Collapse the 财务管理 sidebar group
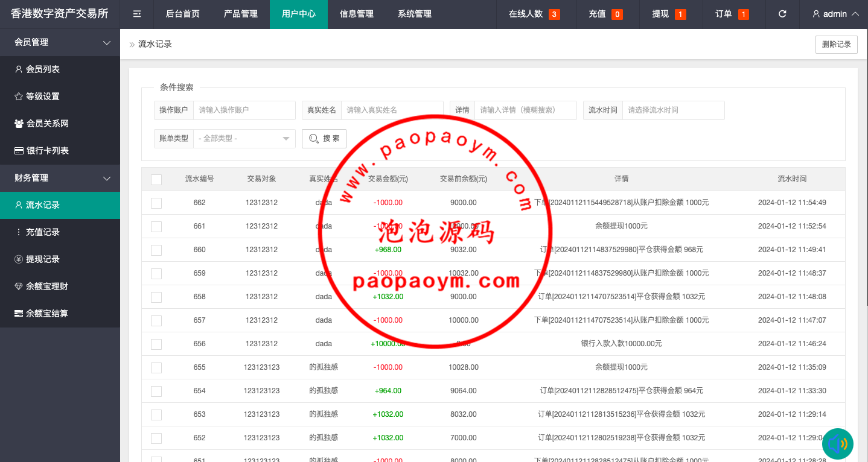868x462 pixels. [x=107, y=178]
